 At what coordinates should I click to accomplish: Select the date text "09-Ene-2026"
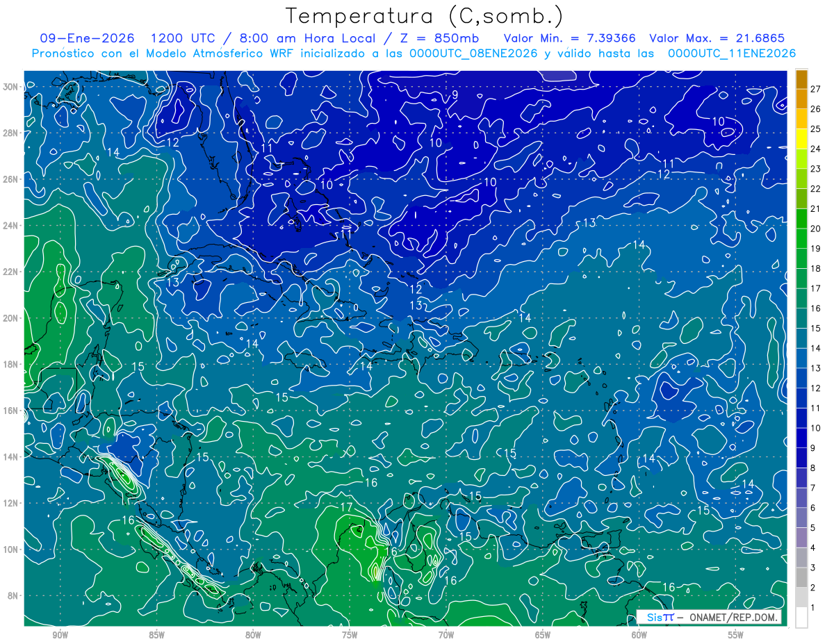pyautogui.click(x=88, y=38)
